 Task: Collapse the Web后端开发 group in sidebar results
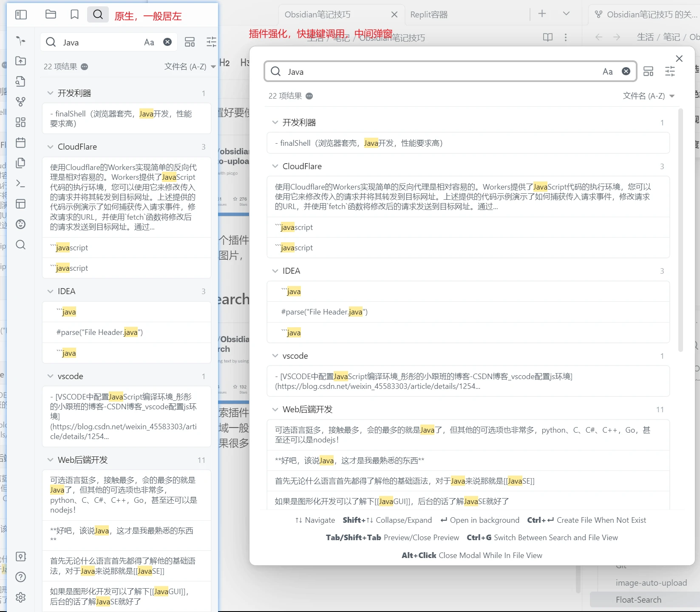tap(50, 460)
